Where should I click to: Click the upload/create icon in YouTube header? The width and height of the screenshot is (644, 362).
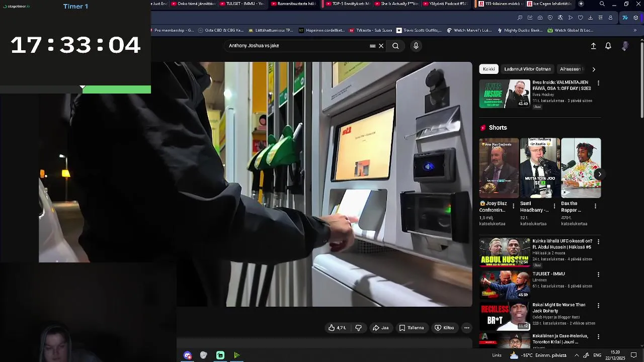tap(593, 46)
